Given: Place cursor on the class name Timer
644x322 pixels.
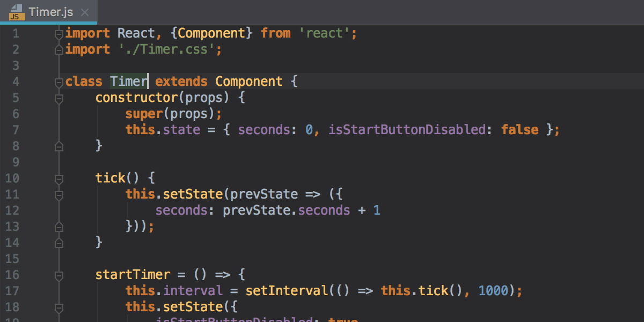Looking at the screenshot, I should coord(128,81).
